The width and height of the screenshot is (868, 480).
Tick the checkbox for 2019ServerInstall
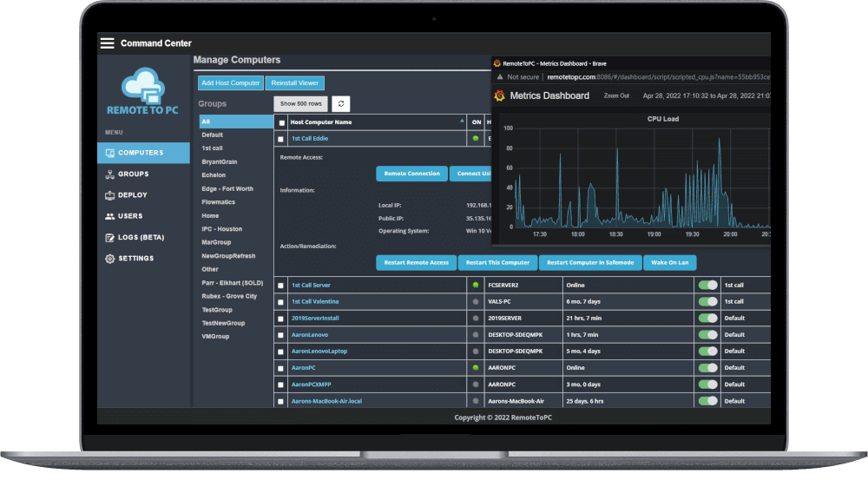[280, 319]
